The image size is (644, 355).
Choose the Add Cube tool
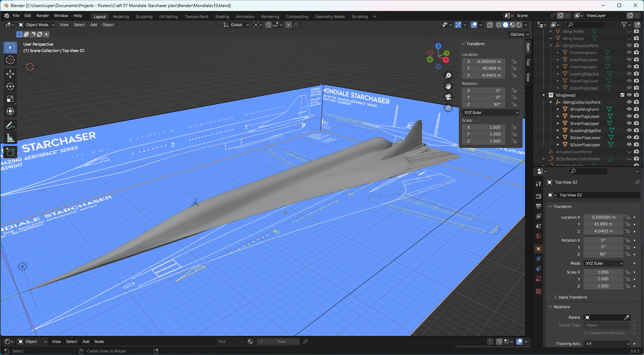[x=10, y=152]
